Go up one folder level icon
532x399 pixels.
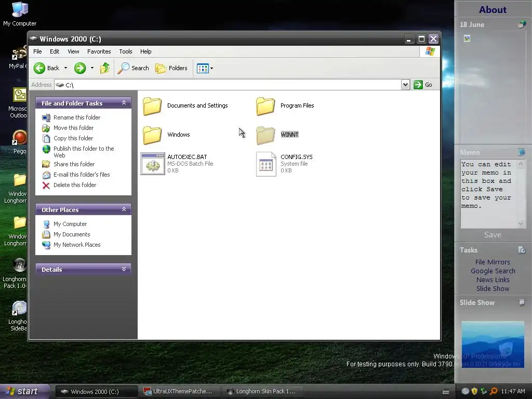click(105, 68)
